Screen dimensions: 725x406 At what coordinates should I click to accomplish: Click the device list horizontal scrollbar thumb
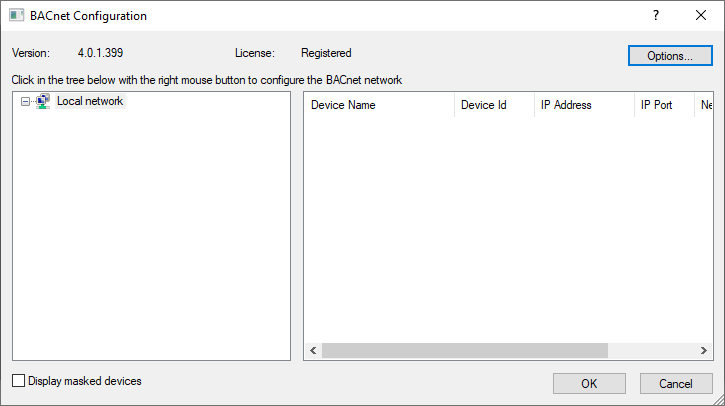coord(464,350)
